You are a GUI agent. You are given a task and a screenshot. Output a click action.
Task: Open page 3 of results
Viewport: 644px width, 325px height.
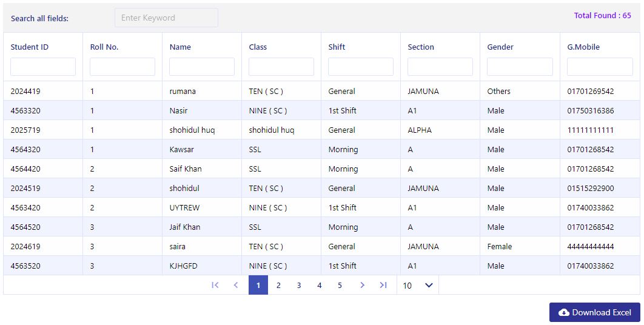point(298,285)
